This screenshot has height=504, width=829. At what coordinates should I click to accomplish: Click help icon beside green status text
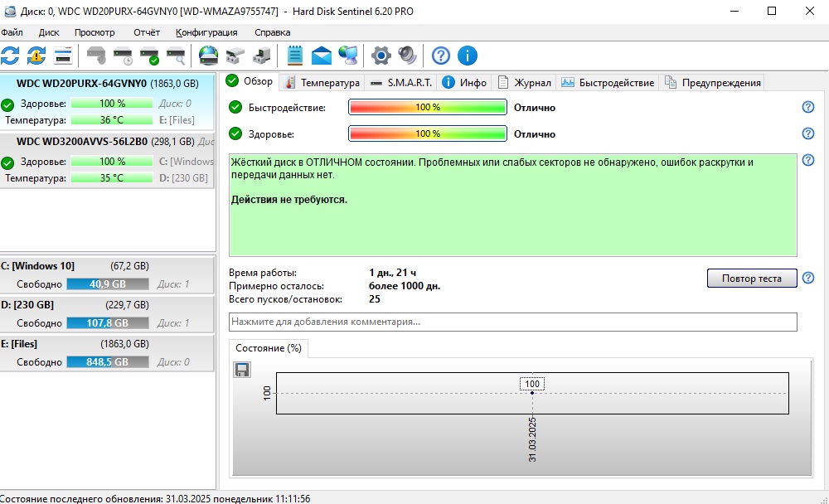pyautogui.click(x=807, y=160)
